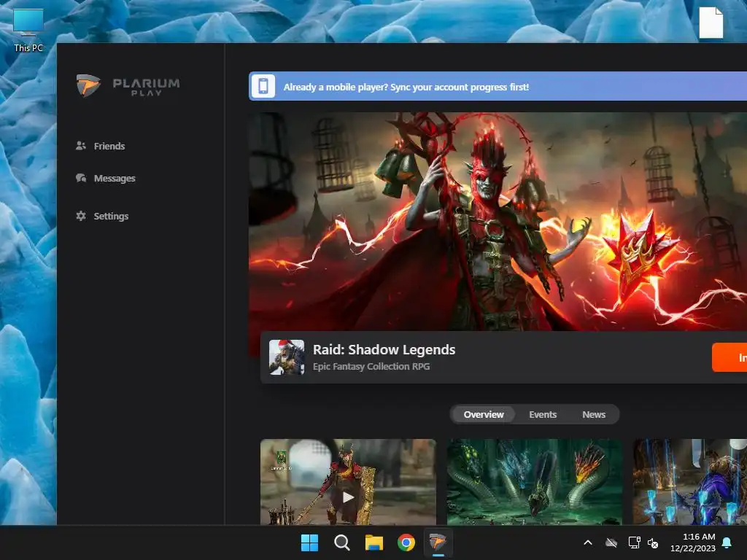Launch Google Chrome from the taskbar
Screen dimensions: 747x560
406,542
